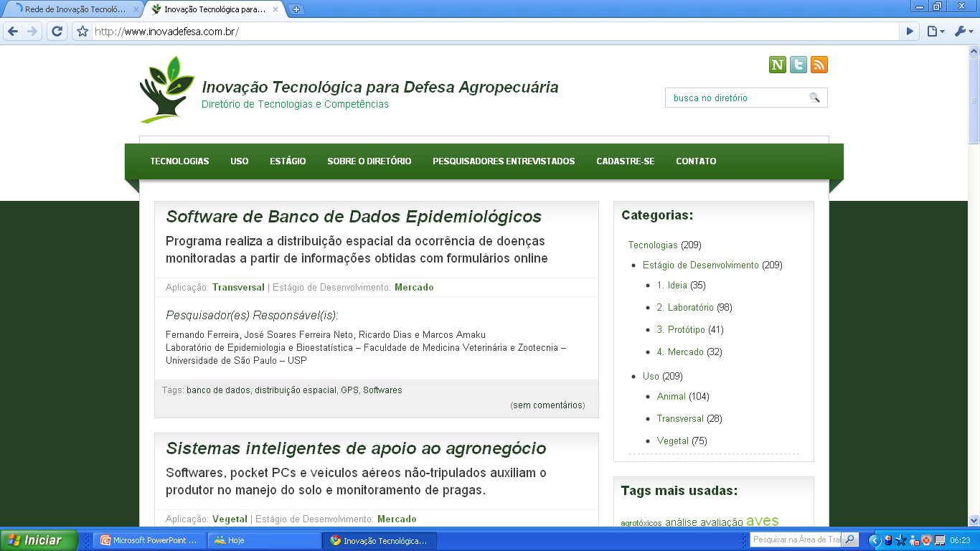The height and width of the screenshot is (551, 980).
Task: Open the '1. Ideia' category
Action: (x=672, y=286)
